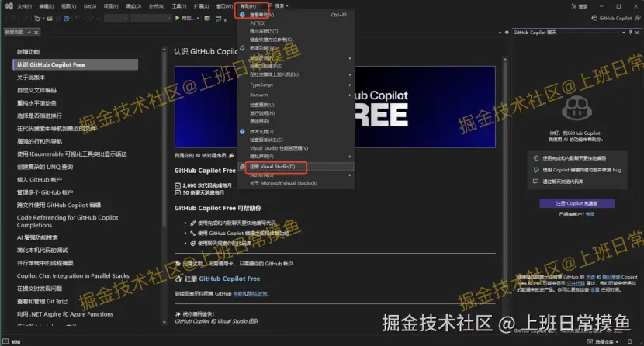Close the 新增功能 document tab
Screen dimensions: 644x346
pyautogui.click(x=36, y=33)
